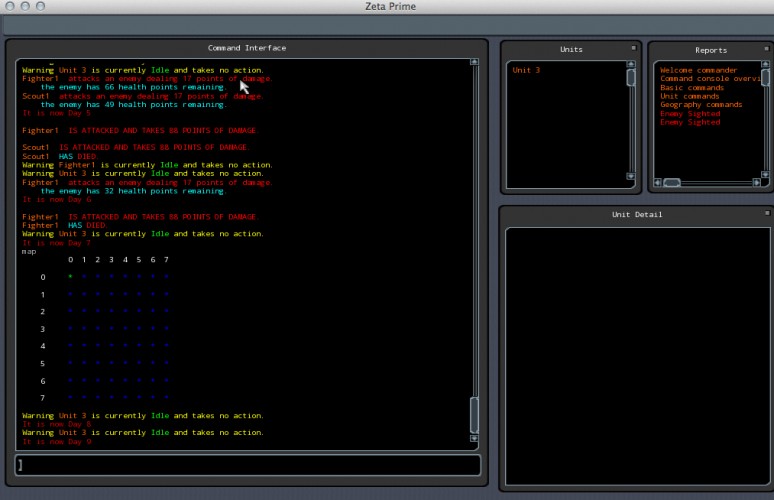
Task: Click Command Interface scroll down arrow
Action: coord(474,438)
